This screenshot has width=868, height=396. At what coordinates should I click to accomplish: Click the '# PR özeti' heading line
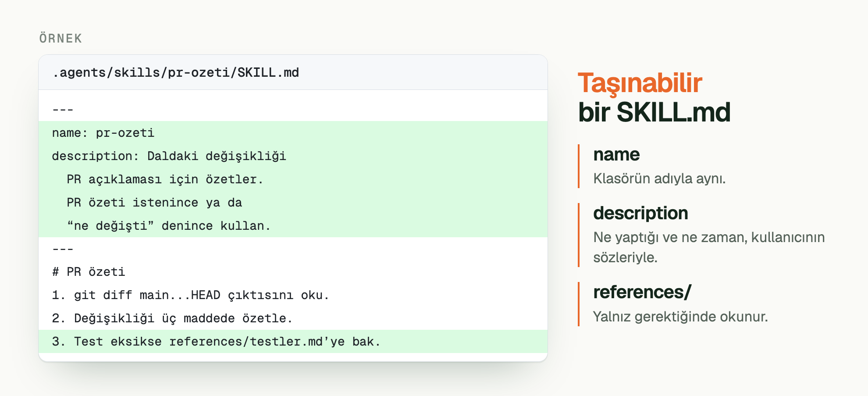coord(89,272)
